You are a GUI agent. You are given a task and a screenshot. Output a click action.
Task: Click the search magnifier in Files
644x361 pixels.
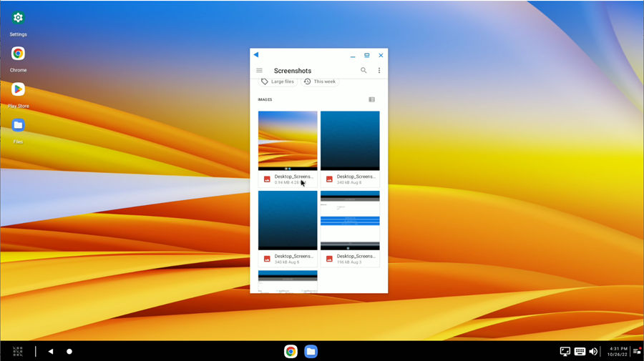(364, 71)
